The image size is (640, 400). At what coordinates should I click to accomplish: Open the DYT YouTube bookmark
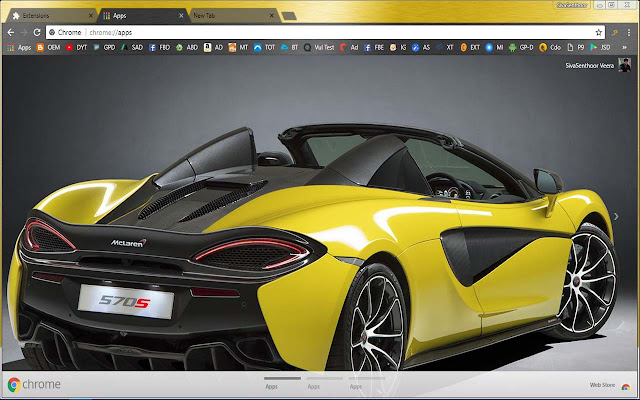point(77,47)
